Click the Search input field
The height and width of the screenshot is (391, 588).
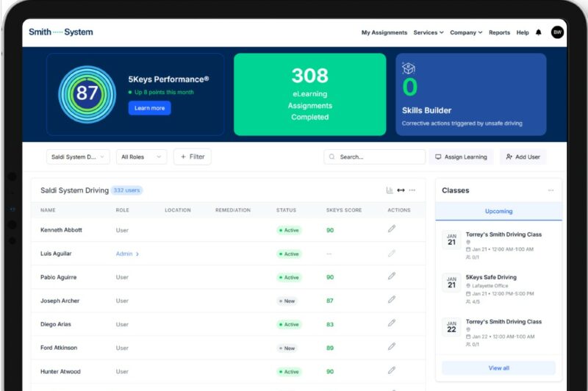click(x=374, y=157)
